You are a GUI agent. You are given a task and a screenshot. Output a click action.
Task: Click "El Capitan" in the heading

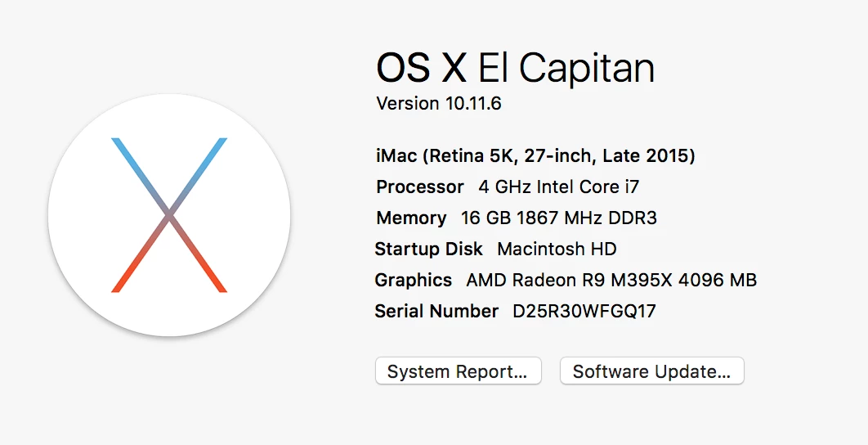[566, 69]
